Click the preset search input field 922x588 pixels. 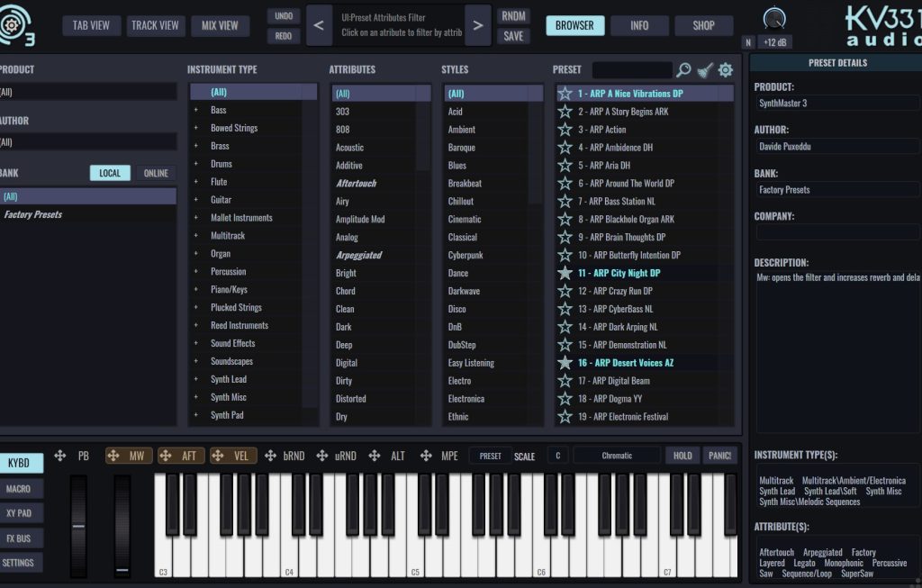632,70
